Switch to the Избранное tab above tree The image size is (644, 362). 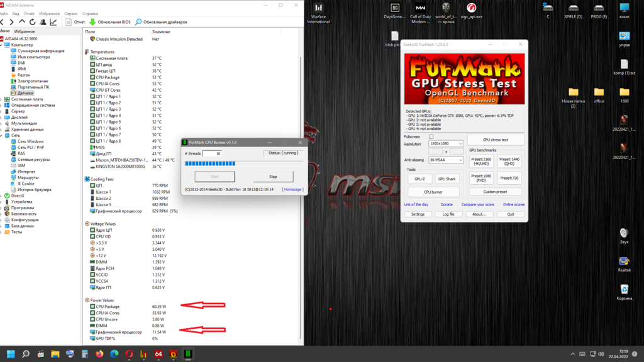(x=25, y=31)
